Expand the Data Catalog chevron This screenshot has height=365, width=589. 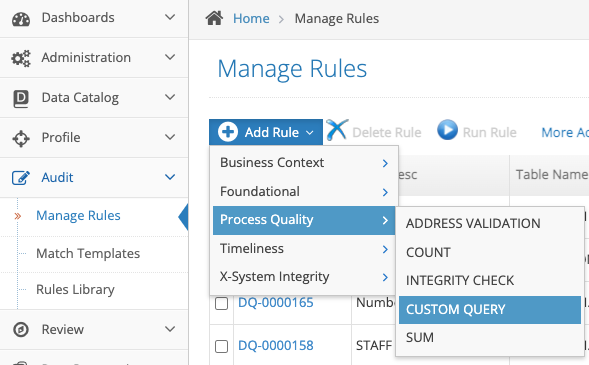coord(170,97)
